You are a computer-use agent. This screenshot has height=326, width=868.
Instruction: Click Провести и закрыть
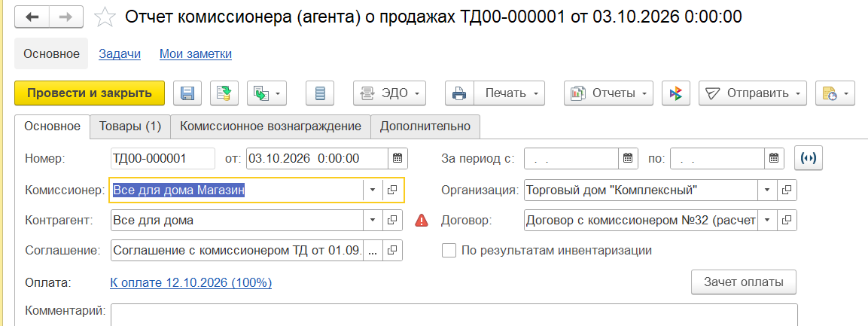coord(90,93)
